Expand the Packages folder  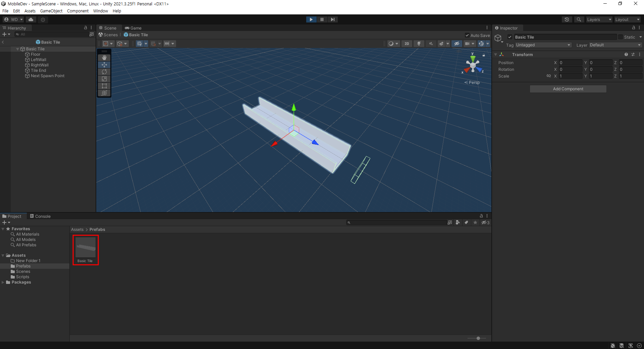(3, 282)
